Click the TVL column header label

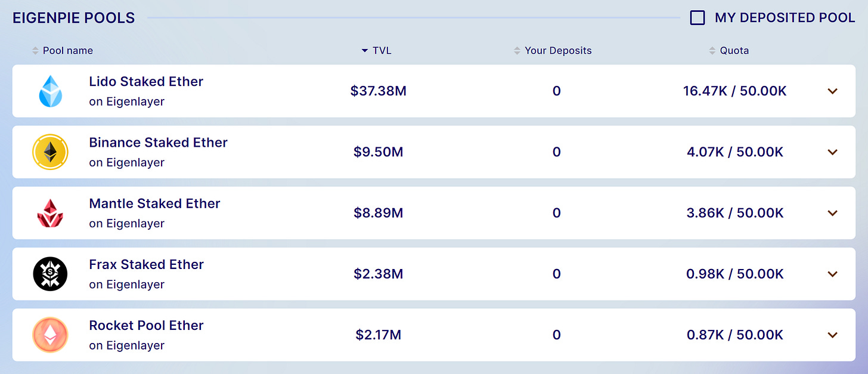382,51
